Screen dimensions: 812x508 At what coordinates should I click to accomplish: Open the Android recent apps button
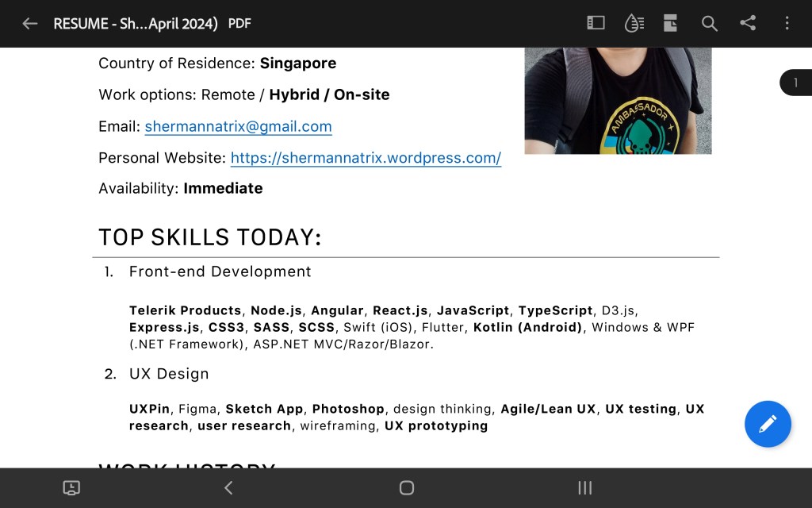[x=585, y=488]
